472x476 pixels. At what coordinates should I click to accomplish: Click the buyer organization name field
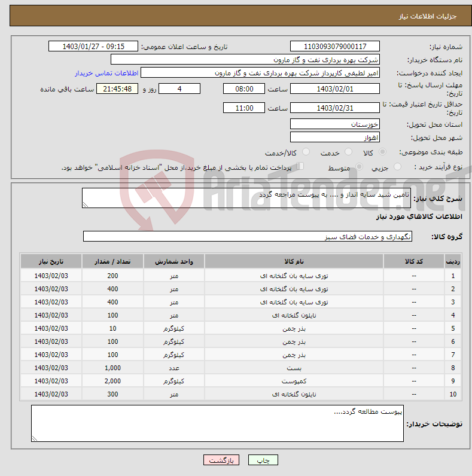(x=245, y=60)
